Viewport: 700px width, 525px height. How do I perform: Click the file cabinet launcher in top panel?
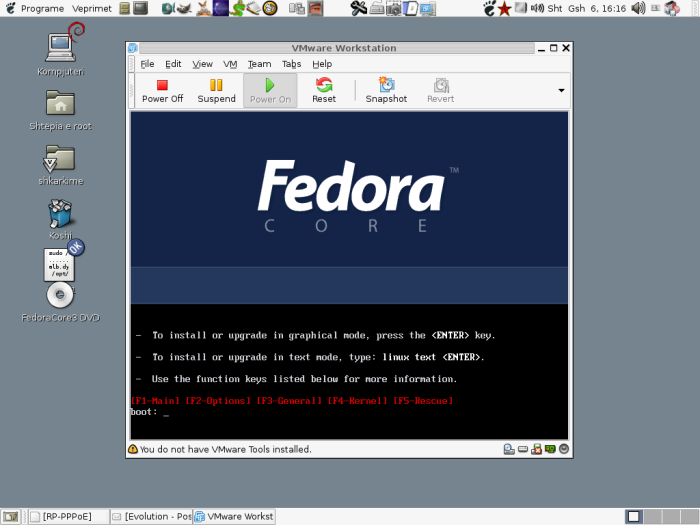click(125, 8)
